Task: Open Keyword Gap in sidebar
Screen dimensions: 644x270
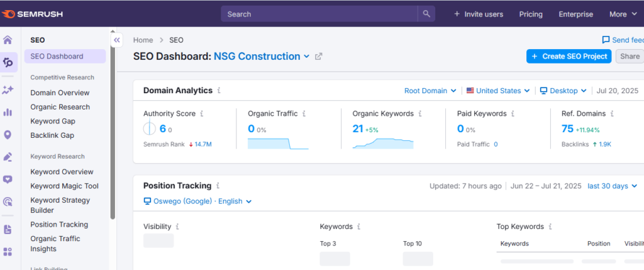Action: click(x=53, y=121)
